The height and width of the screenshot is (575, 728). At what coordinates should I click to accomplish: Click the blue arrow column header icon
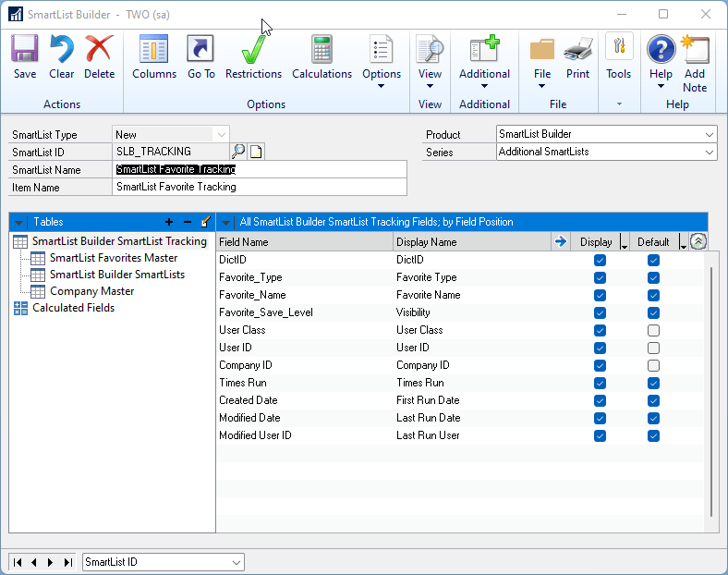click(x=561, y=241)
